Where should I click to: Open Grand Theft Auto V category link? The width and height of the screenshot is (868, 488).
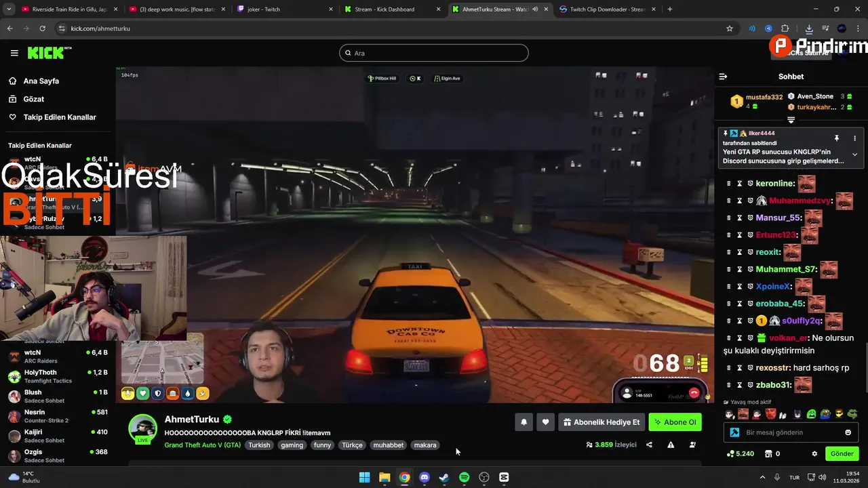[202, 445]
